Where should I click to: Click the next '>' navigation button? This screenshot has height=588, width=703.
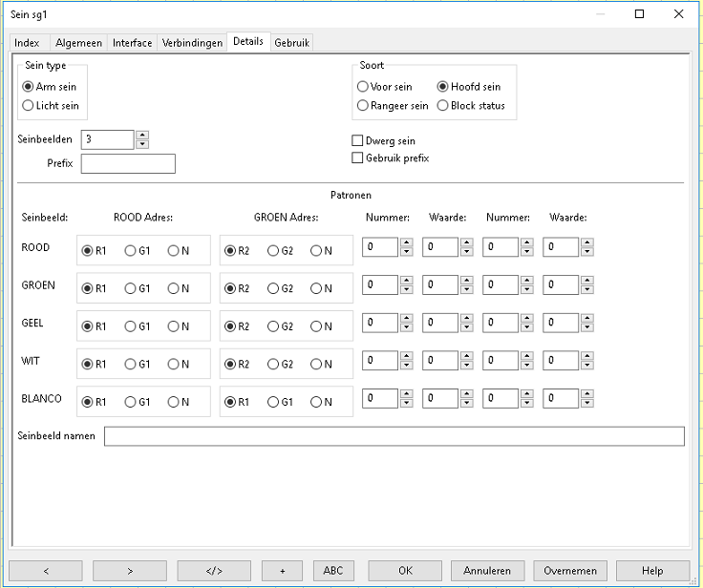(x=130, y=571)
